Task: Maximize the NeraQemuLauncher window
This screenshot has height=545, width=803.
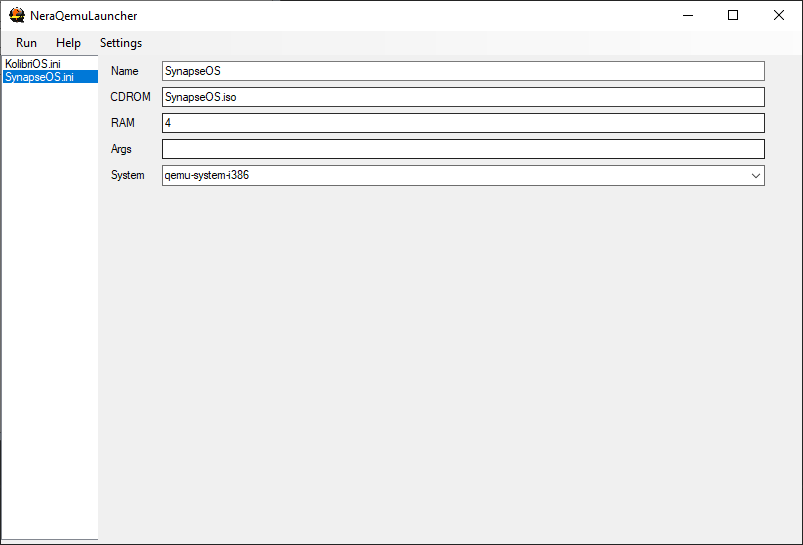Action: [733, 15]
